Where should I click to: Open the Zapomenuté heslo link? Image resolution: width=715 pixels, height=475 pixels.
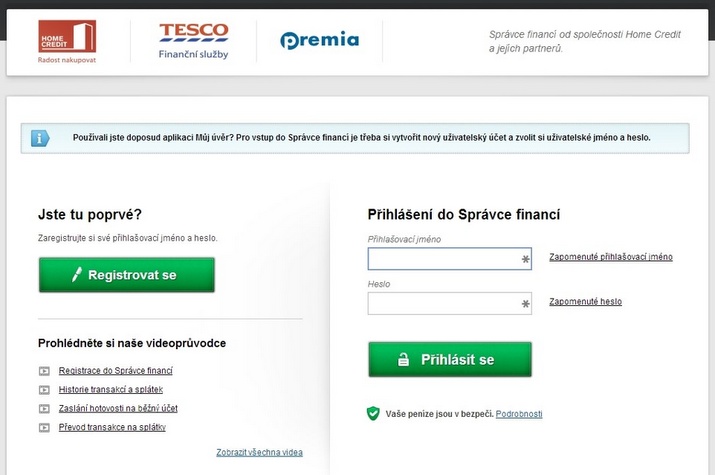(585, 302)
